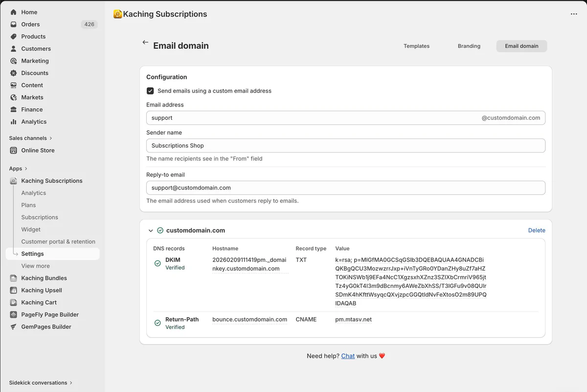The image size is (587, 392).
Task: Click the Kaching Upsell app icon
Action: pos(14,290)
